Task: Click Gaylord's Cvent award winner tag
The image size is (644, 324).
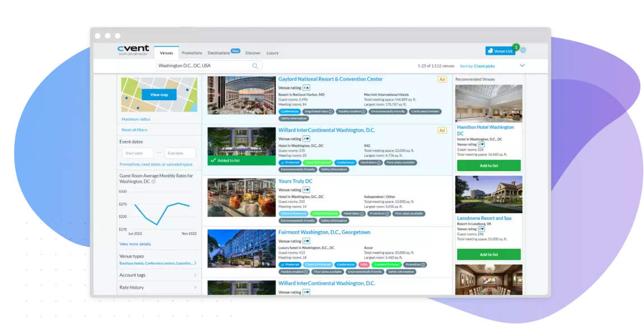Action: point(425,112)
